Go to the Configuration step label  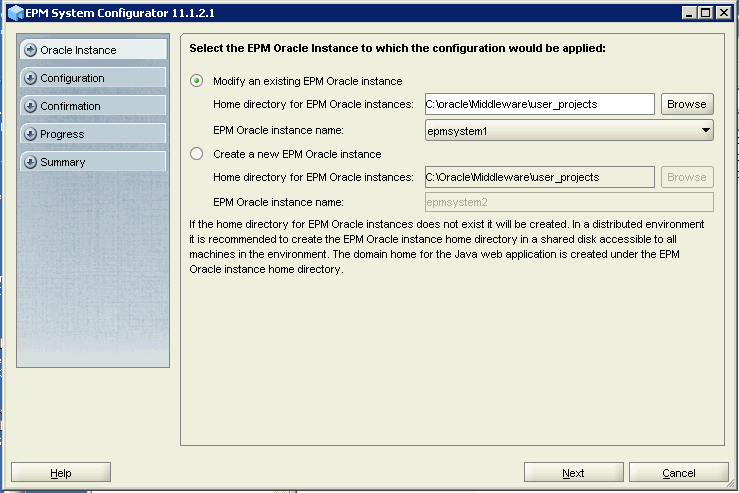(72, 78)
